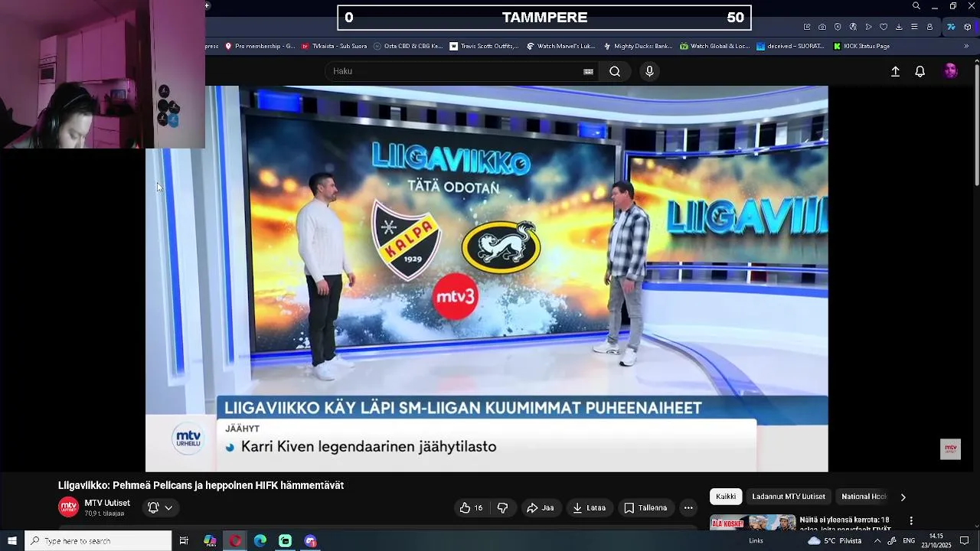980x551 pixels.
Task: Open the browser ad-blocker shield icon
Action: click(838, 27)
